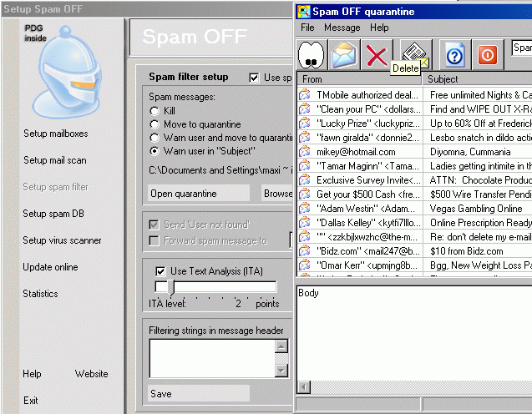Open the File menu in quarantine window
532x414 pixels.
point(307,28)
